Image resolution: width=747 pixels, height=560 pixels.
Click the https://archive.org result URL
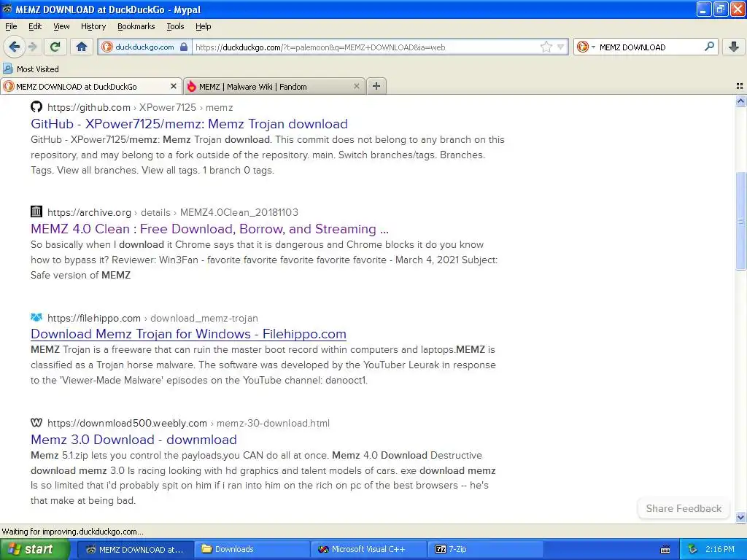tap(89, 212)
